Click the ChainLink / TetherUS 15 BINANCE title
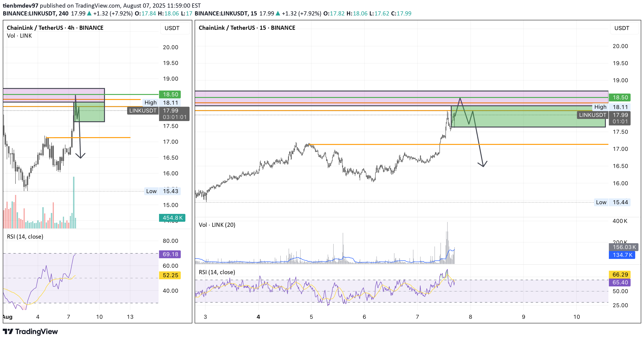 247,28
